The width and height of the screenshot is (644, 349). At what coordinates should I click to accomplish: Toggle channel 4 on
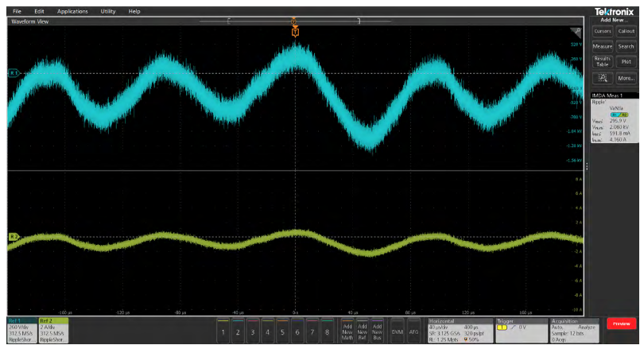[267, 331]
